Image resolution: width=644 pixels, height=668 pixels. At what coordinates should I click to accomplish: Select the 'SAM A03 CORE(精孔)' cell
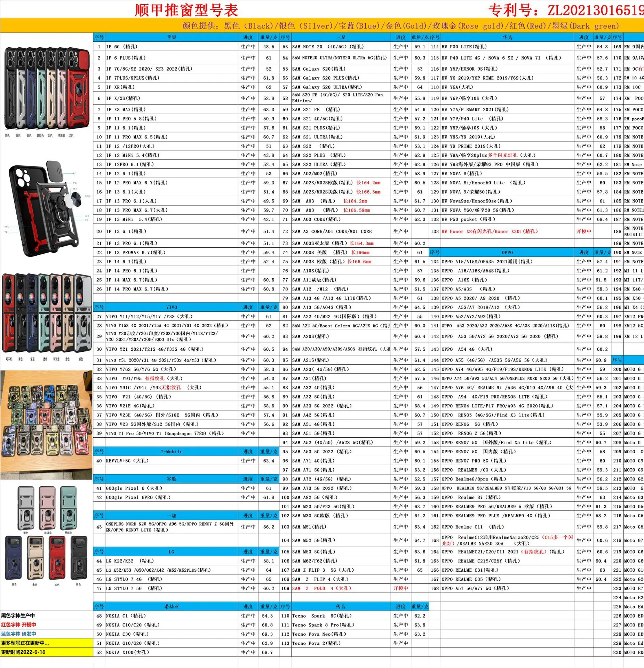tap(341, 219)
